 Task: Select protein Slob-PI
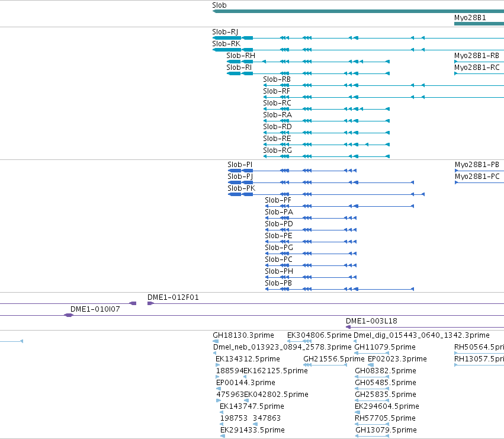[240, 165]
